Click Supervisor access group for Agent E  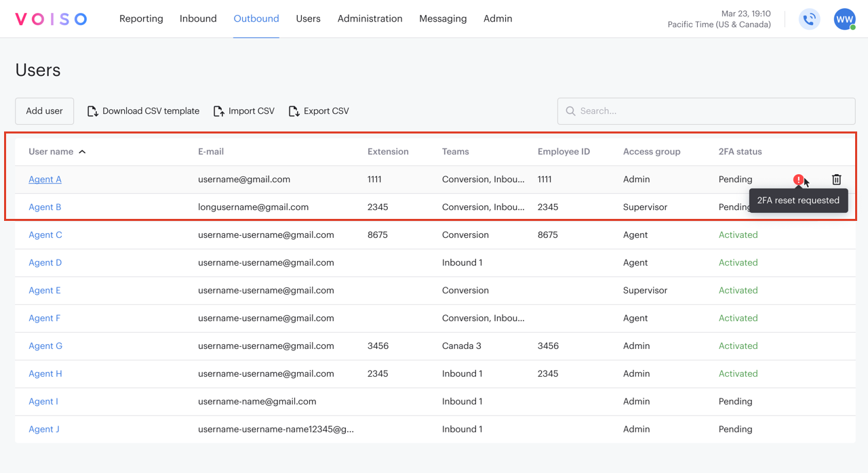click(x=646, y=291)
